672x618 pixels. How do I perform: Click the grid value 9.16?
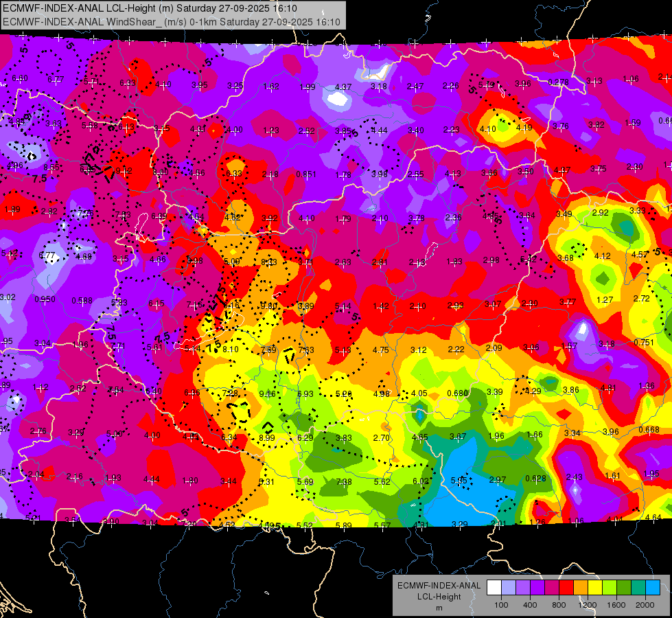pyautogui.click(x=268, y=393)
